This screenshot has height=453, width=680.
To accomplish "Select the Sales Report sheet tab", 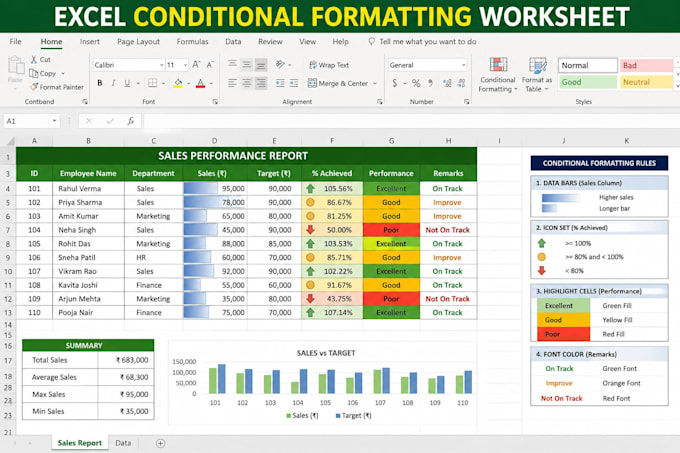I will (79, 443).
